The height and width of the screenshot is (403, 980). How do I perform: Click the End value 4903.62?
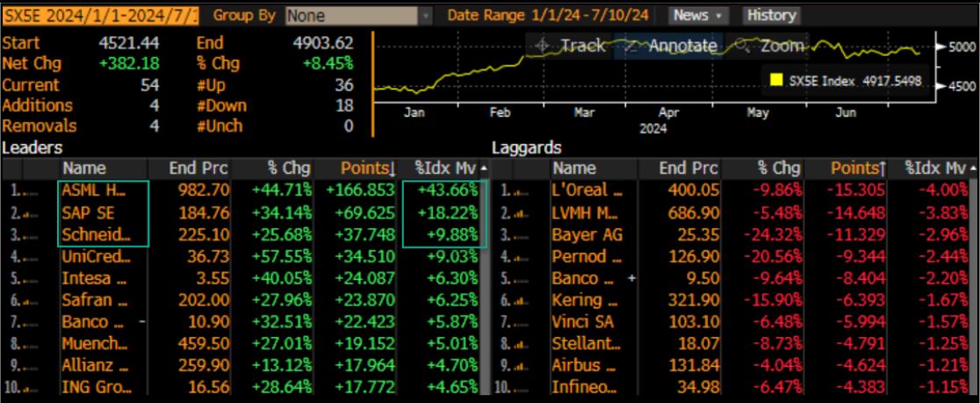click(323, 43)
